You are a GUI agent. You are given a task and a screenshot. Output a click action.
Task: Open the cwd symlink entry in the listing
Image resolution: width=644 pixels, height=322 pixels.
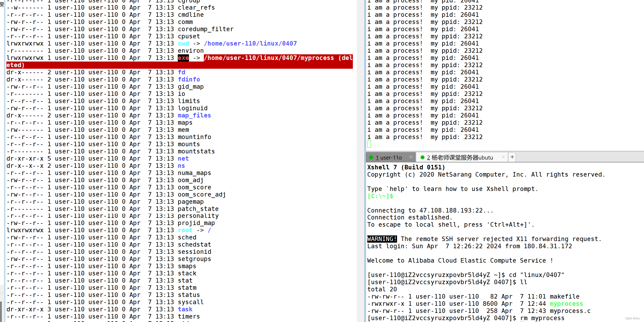(x=183, y=43)
